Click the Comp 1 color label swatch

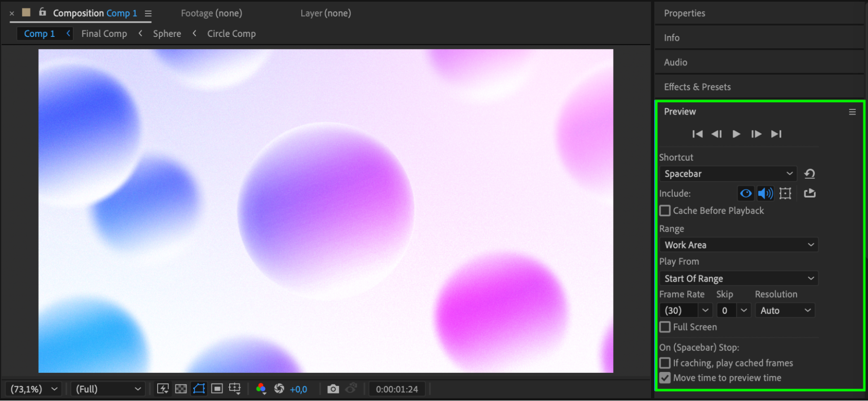(x=26, y=12)
